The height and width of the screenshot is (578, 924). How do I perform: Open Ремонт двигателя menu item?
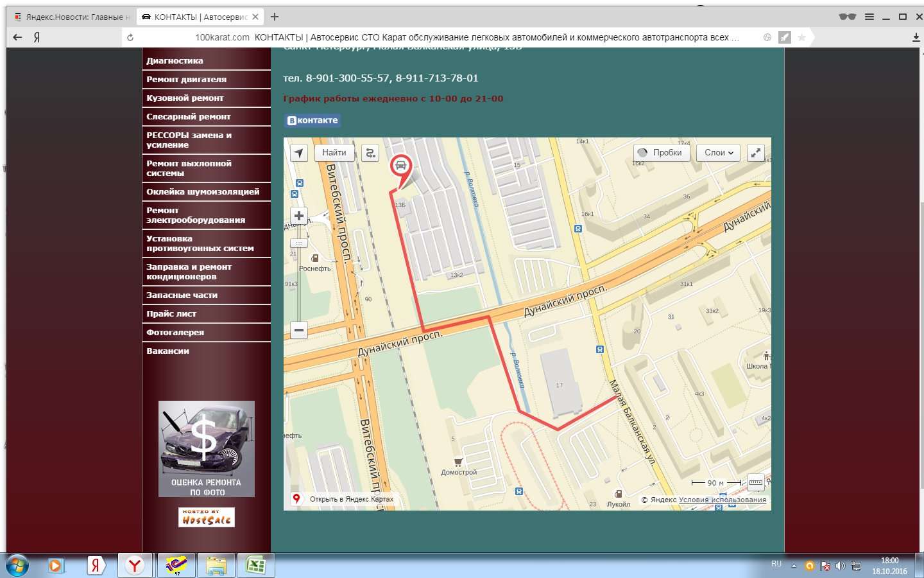pyautogui.click(x=207, y=80)
